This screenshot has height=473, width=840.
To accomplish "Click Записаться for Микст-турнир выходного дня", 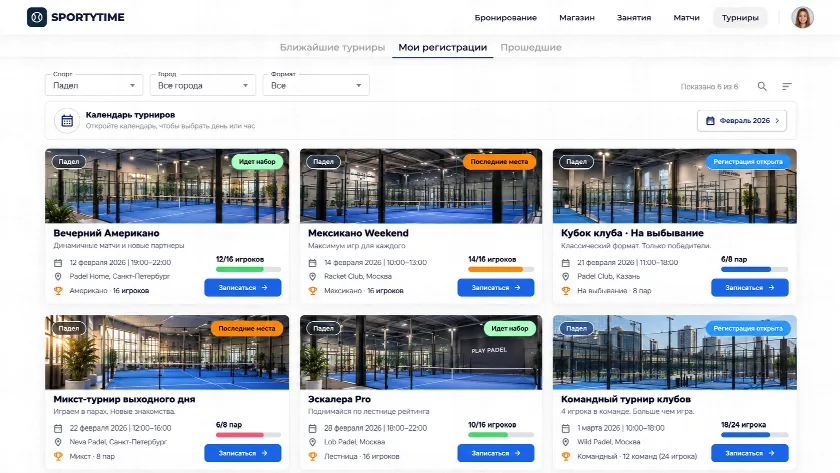I will pyautogui.click(x=243, y=453).
